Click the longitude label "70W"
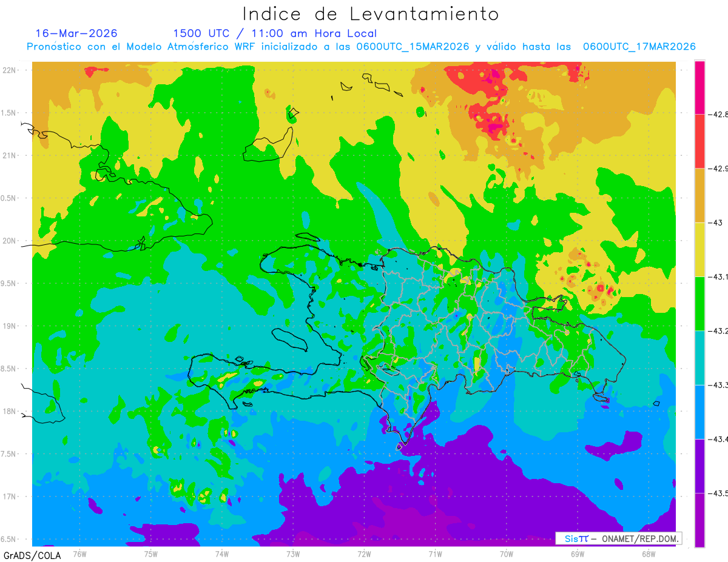 [507, 553]
